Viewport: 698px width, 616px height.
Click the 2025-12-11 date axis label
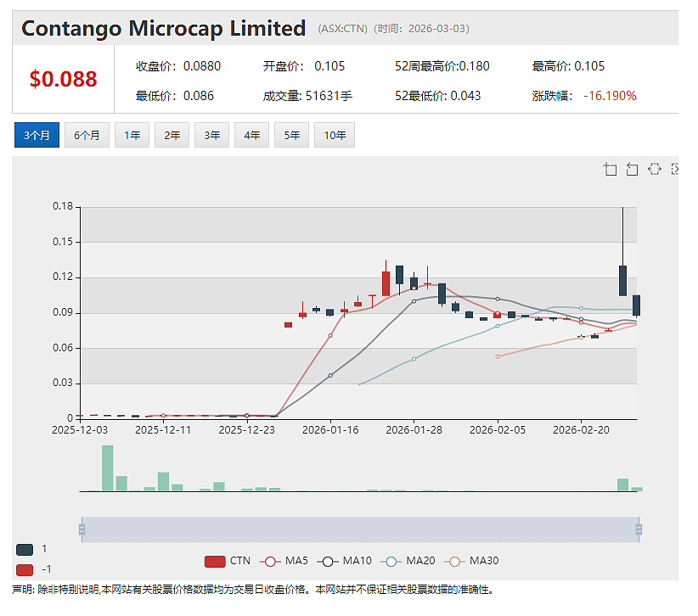tap(163, 430)
